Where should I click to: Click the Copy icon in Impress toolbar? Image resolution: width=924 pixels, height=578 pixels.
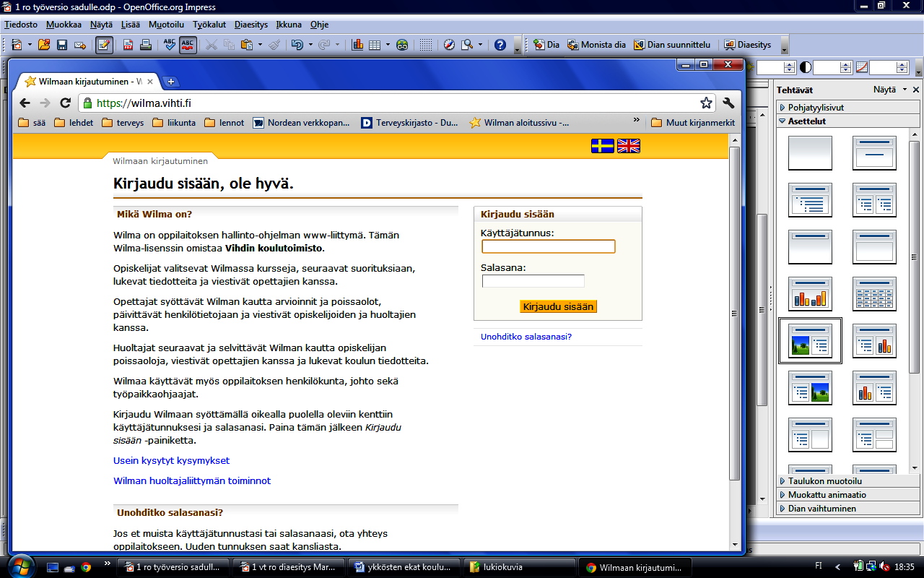pos(229,45)
